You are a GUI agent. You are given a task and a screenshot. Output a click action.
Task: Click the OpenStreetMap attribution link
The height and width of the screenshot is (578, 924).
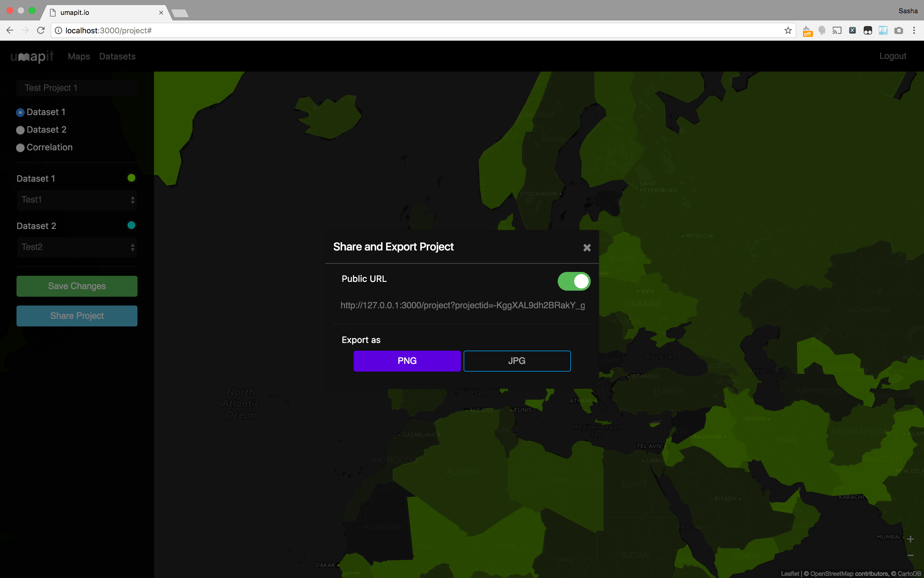tap(832, 573)
